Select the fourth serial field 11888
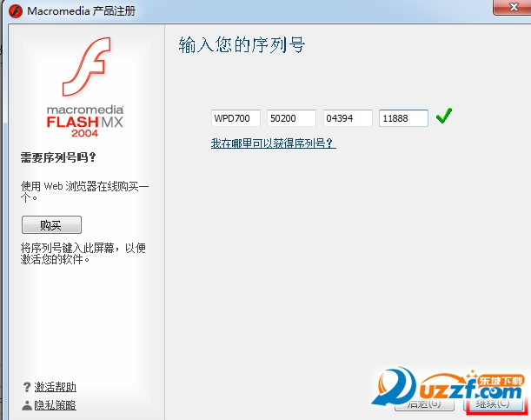Viewport: 531px width, 420px height. [403, 118]
